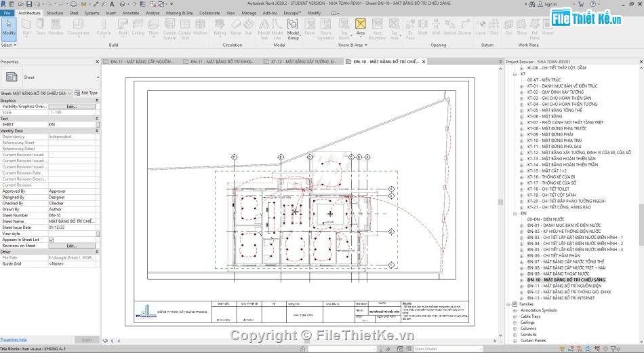Image resolution: width=644 pixels, height=353 pixels.
Task: Open the sheet instance filter dropdown
Action: click(69, 94)
